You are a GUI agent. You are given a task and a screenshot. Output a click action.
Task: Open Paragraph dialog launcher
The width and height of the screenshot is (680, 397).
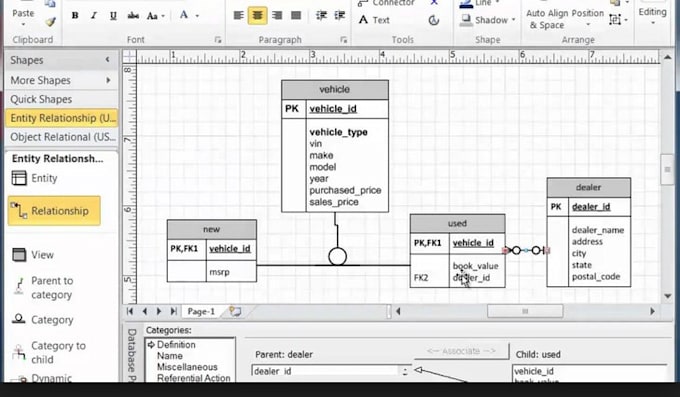click(343, 40)
